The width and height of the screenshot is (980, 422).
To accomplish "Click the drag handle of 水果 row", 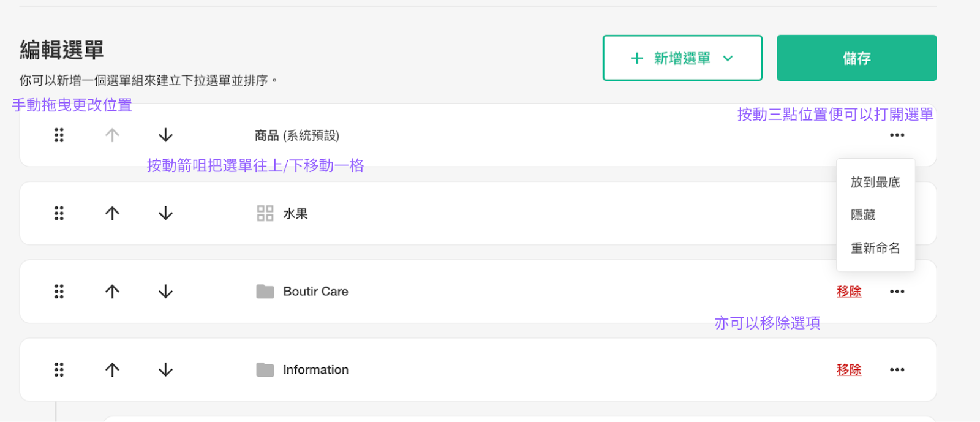I will pyautogui.click(x=59, y=213).
